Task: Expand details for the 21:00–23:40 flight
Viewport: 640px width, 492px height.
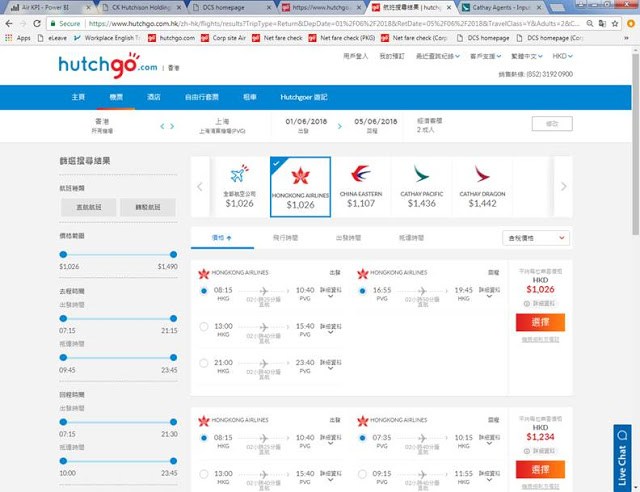Action: coord(331,365)
